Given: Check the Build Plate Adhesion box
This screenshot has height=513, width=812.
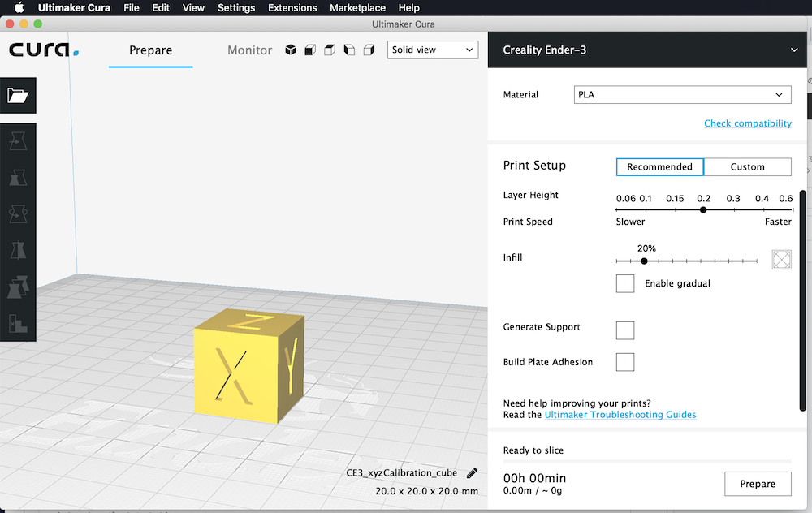Looking at the screenshot, I should [625, 362].
